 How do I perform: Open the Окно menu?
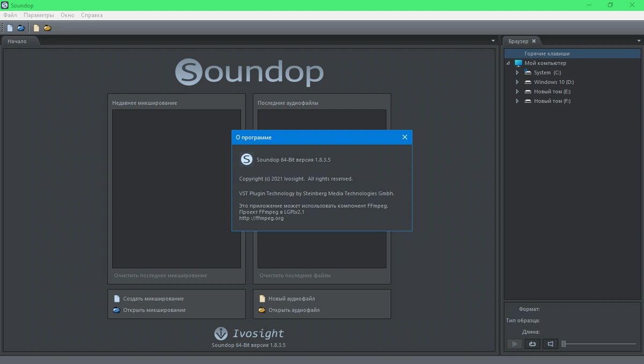coord(67,15)
